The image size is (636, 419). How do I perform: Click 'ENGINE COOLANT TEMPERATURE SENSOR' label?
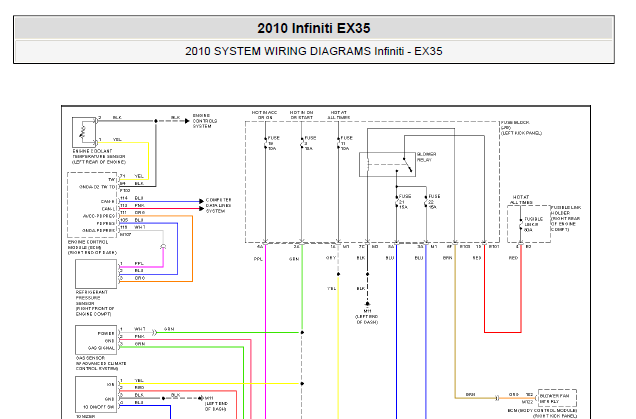pyautogui.click(x=99, y=157)
